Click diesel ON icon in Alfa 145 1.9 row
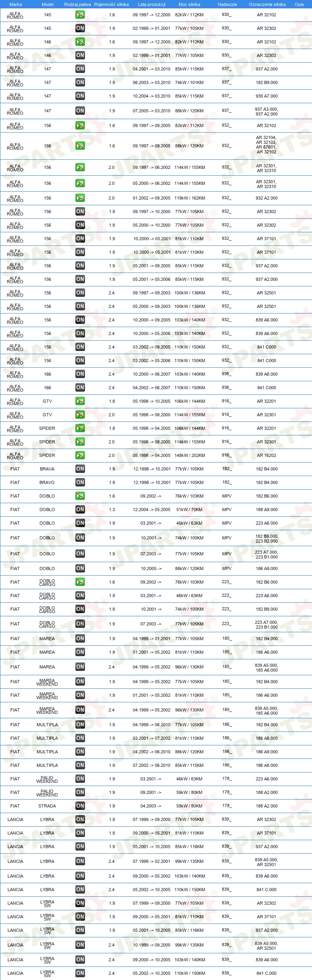The image size is (312, 980). [80, 28]
